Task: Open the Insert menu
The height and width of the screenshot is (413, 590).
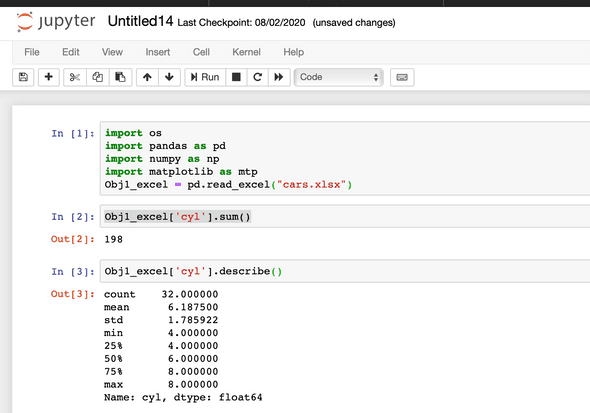Action: click(x=158, y=52)
